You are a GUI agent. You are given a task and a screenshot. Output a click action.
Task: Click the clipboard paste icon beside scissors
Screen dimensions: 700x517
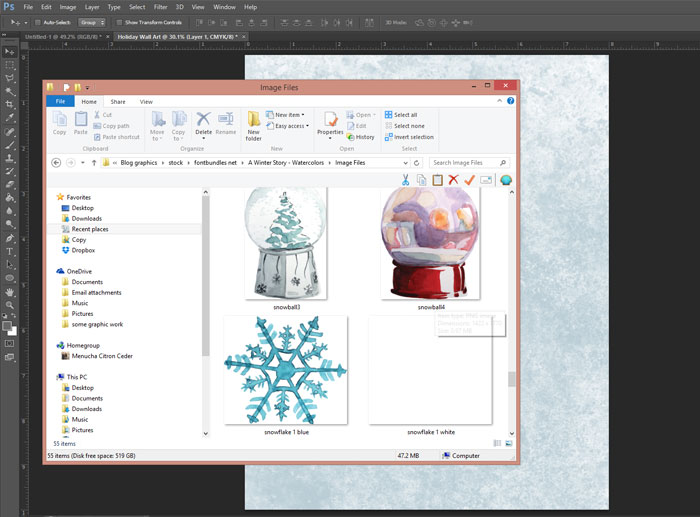438,180
